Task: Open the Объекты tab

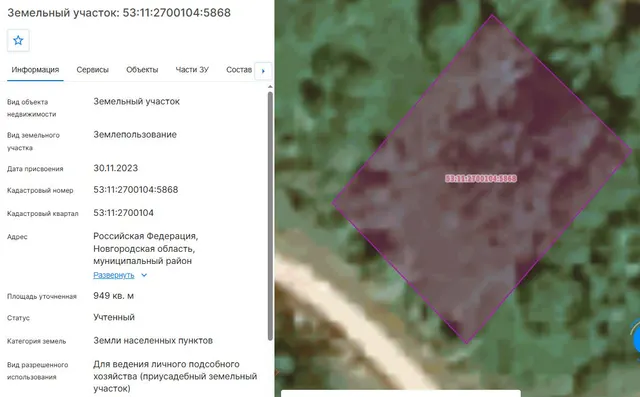Action: (x=142, y=70)
